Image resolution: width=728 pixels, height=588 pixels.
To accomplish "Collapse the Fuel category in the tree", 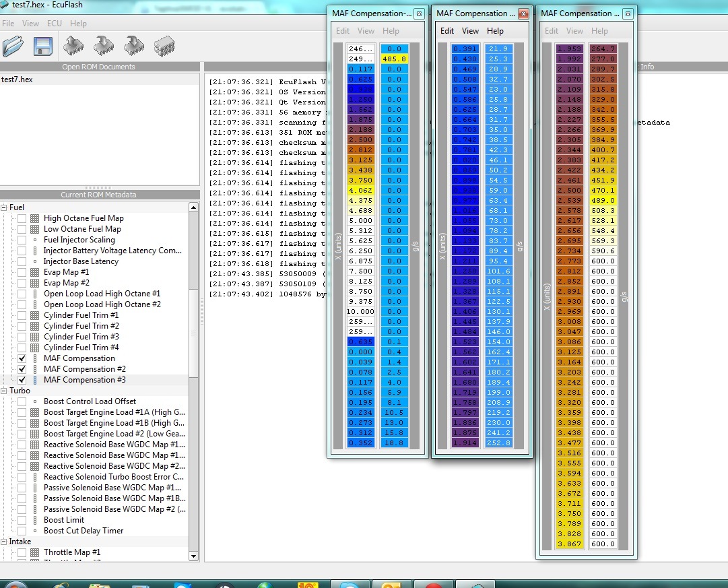I will [x=4, y=207].
